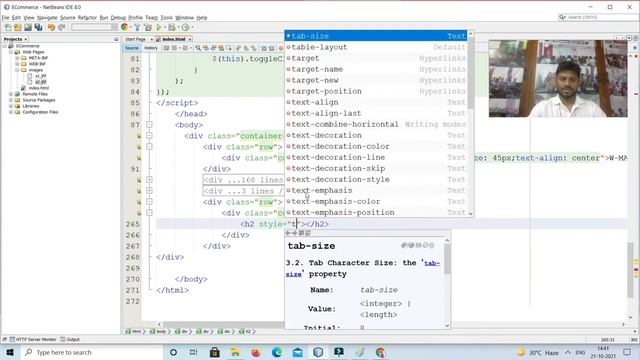
Task: Click the IDE Search field at top right
Action: tap(598, 17)
